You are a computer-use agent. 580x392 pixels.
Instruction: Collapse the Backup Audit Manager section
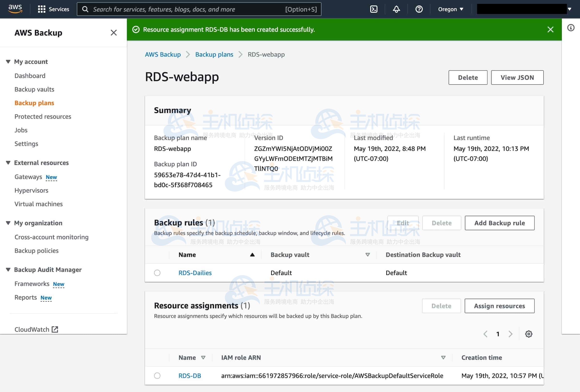pos(8,270)
